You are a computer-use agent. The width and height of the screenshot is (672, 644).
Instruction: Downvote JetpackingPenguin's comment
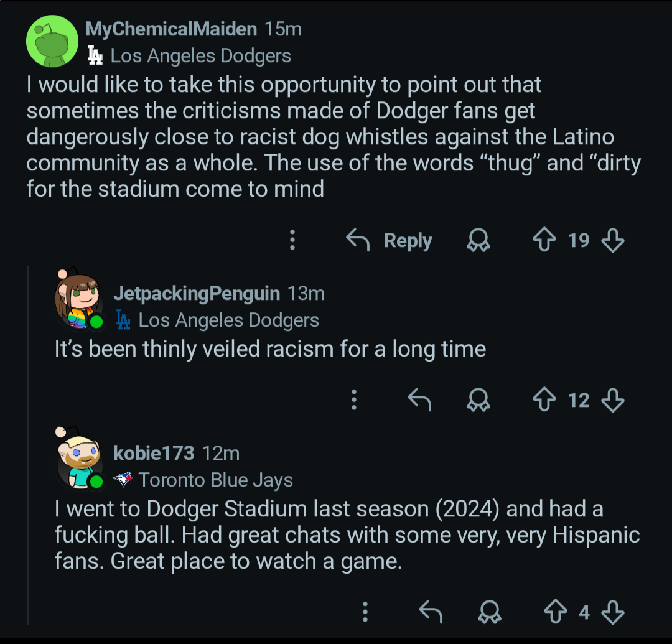pos(613,400)
